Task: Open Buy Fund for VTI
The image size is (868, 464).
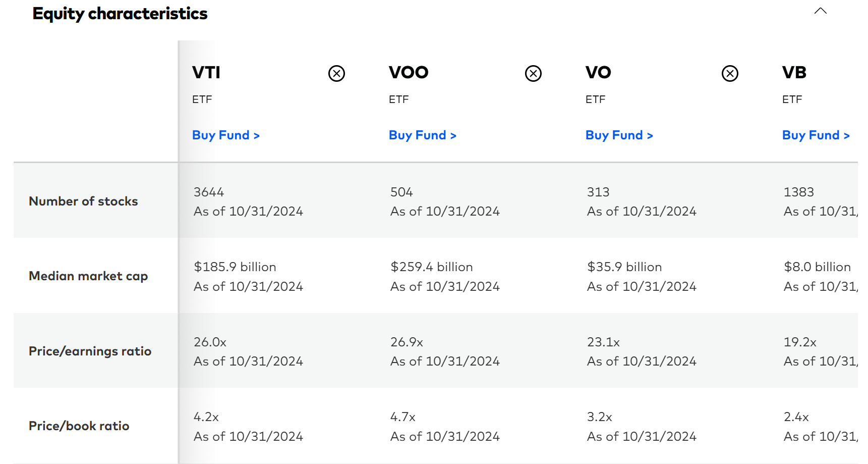Action: coord(226,135)
